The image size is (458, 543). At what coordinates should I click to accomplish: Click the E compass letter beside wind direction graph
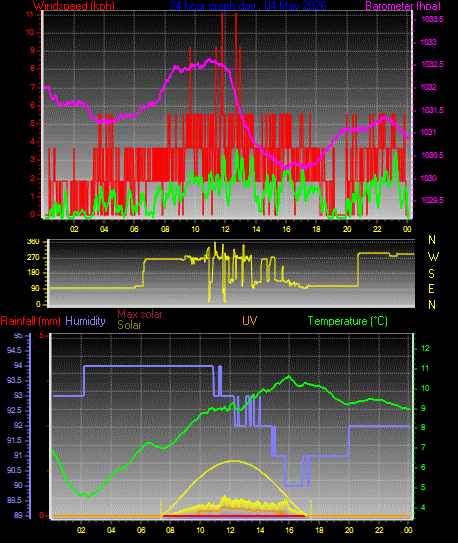click(431, 289)
